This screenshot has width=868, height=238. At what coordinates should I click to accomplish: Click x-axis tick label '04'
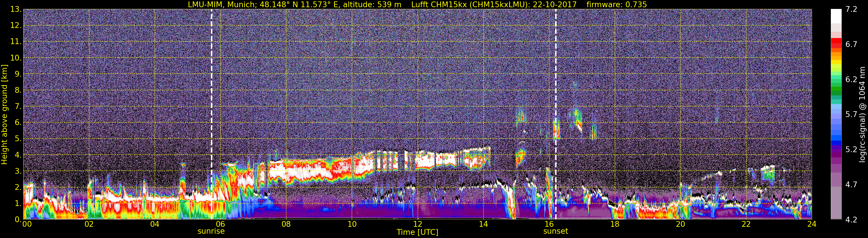[x=155, y=224]
